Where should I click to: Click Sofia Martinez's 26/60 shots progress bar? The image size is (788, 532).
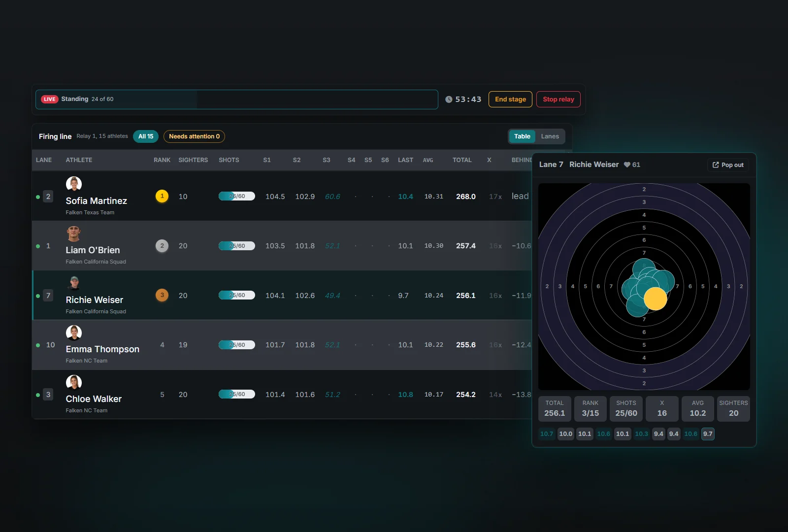237,196
